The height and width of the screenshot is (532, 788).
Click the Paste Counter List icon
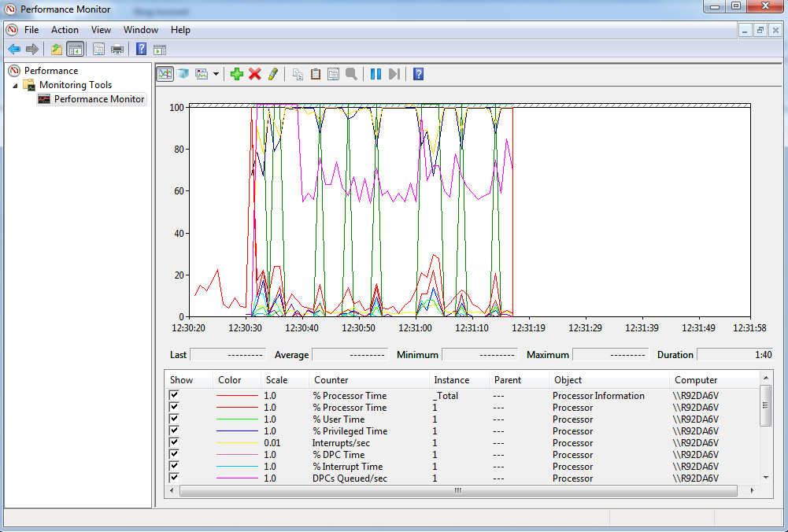pyautogui.click(x=316, y=74)
